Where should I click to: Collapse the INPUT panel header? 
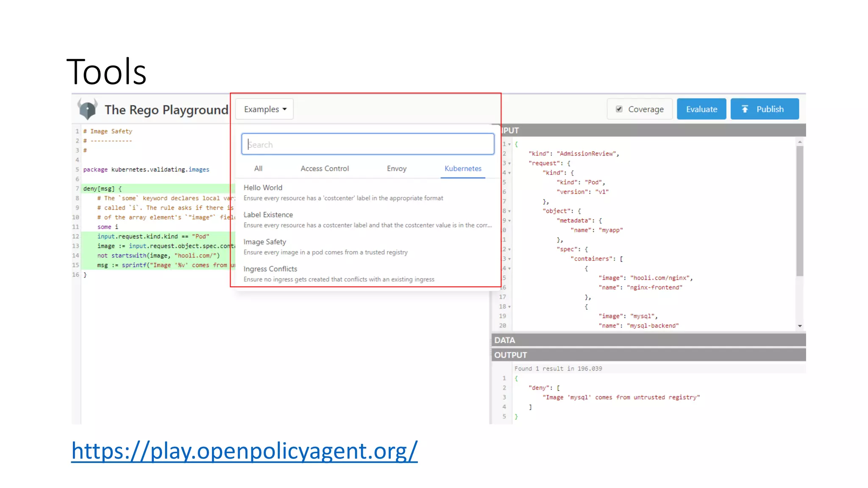pyautogui.click(x=653, y=130)
